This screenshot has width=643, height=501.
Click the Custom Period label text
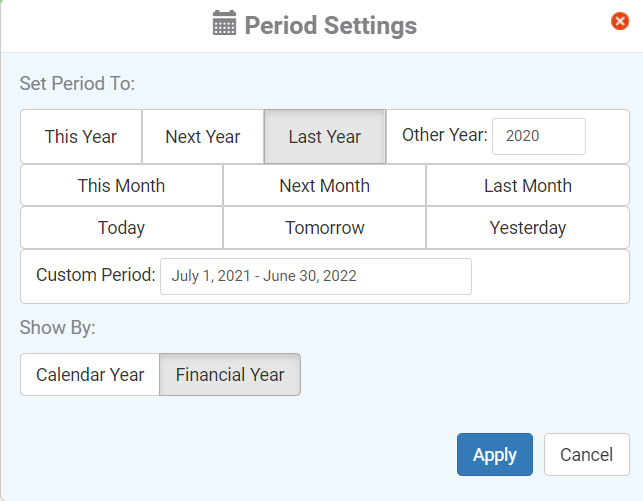coord(96,275)
